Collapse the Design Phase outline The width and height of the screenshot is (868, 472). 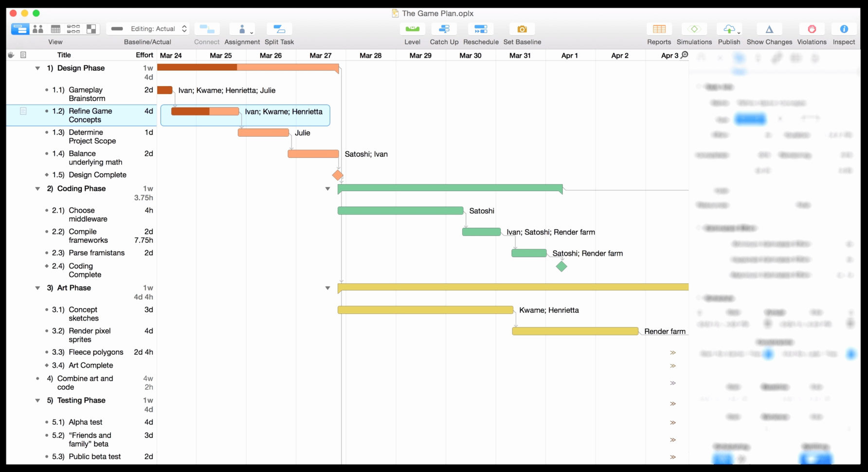tap(38, 68)
